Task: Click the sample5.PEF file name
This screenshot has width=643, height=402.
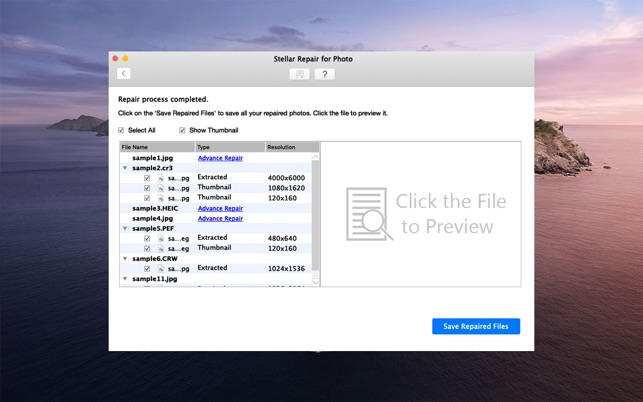Action: (x=153, y=228)
